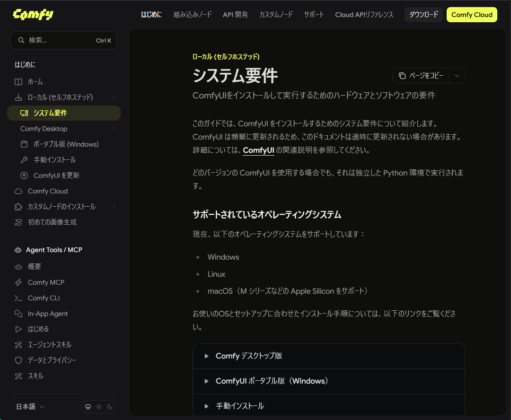
Task: Click the ページをコピー button
Action: [421, 76]
